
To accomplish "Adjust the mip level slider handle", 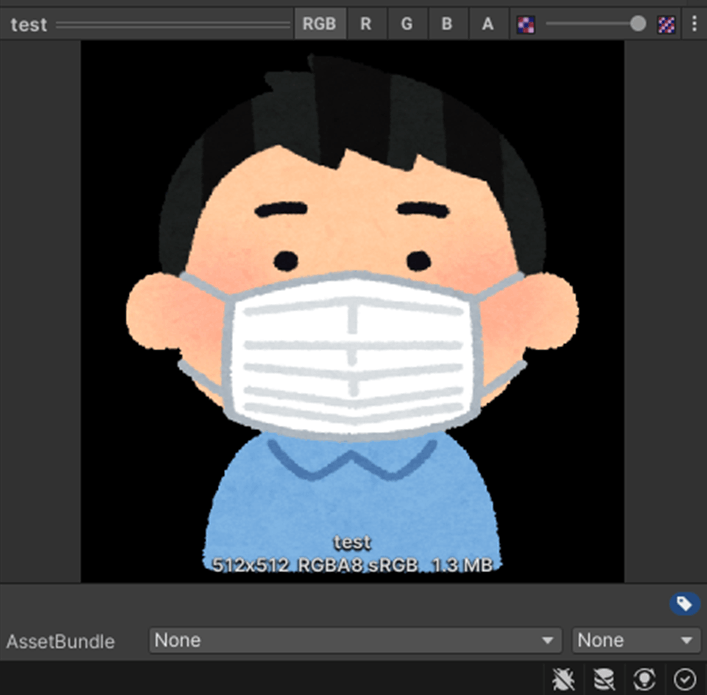I will 638,23.
